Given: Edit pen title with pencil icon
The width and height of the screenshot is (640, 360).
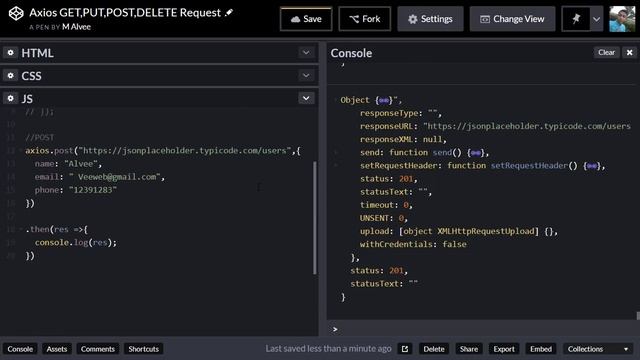Looking at the screenshot, I should (x=229, y=13).
